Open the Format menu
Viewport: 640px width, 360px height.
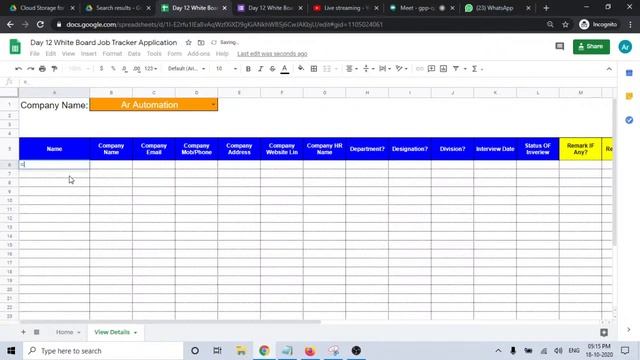click(x=112, y=54)
